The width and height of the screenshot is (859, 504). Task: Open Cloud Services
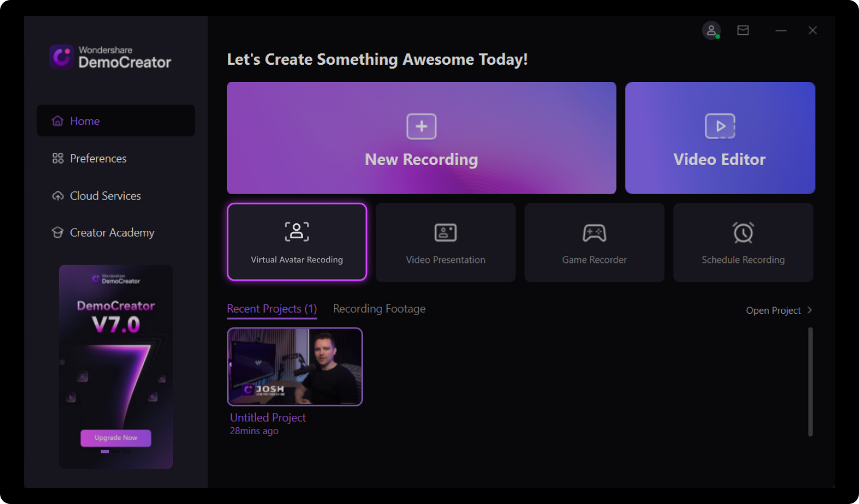click(x=105, y=195)
